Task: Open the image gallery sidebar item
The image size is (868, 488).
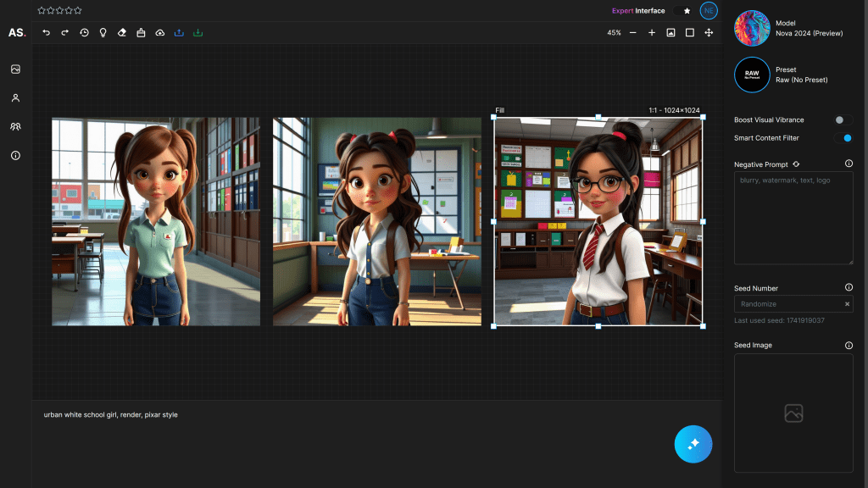Action: pos(15,69)
